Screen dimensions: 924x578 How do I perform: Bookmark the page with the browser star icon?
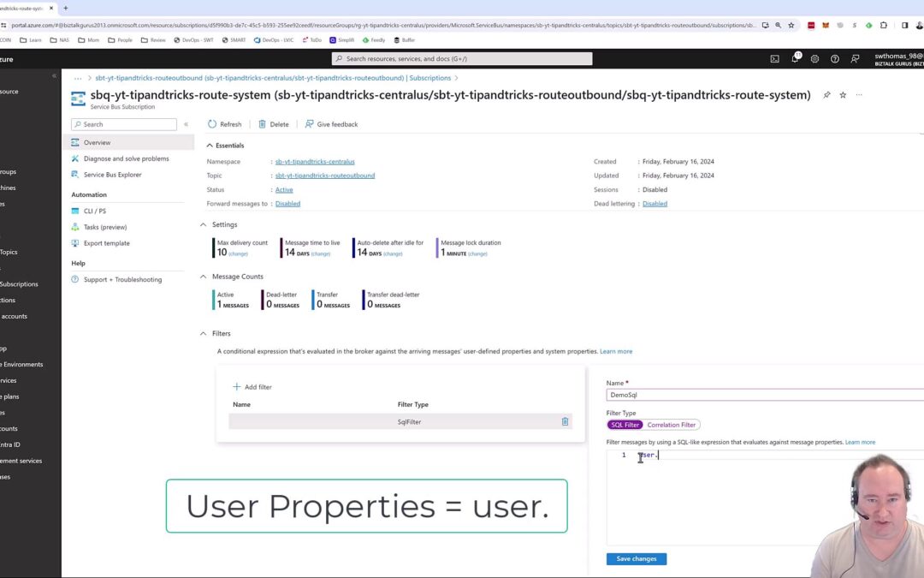pyautogui.click(x=791, y=26)
